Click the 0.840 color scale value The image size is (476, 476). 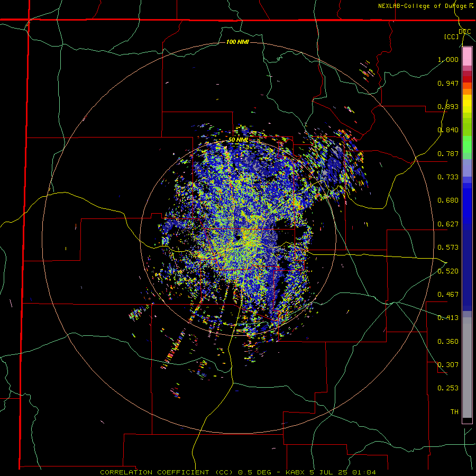[448, 130]
